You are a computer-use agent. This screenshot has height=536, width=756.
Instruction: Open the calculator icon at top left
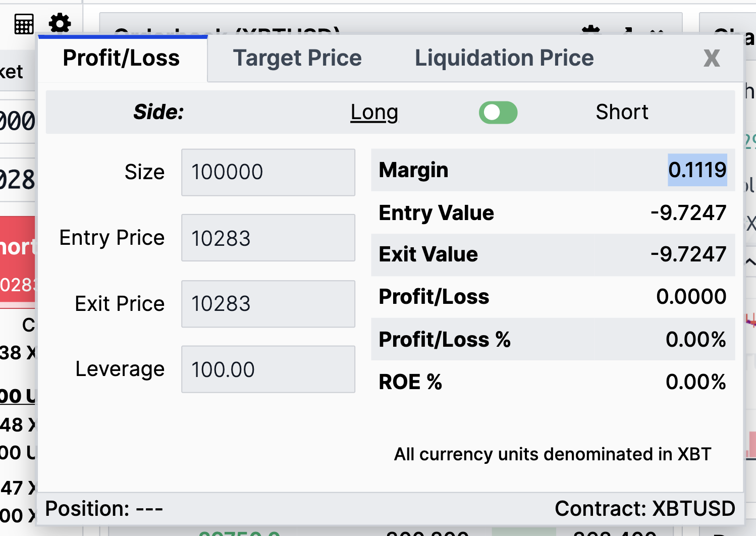click(24, 24)
